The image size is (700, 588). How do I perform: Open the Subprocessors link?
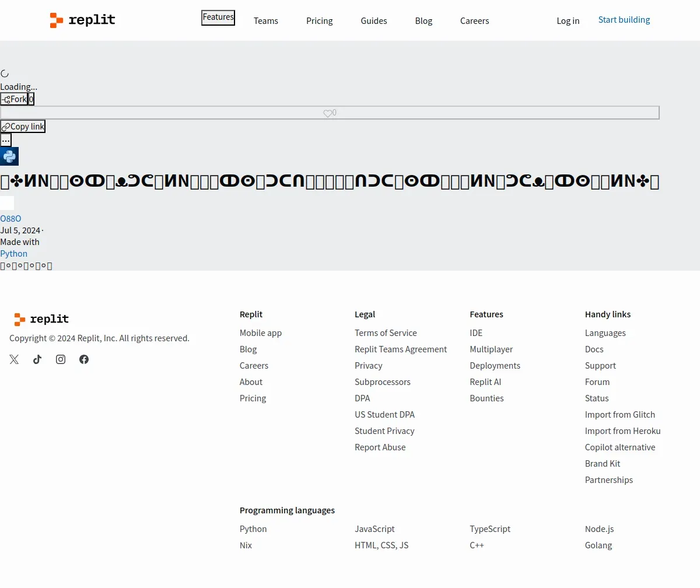click(383, 382)
